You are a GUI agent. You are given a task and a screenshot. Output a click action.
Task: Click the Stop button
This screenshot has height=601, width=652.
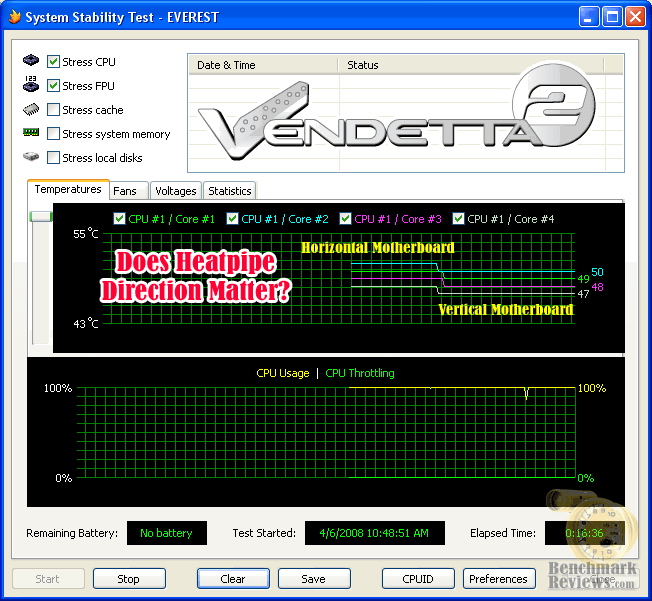[129, 579]
